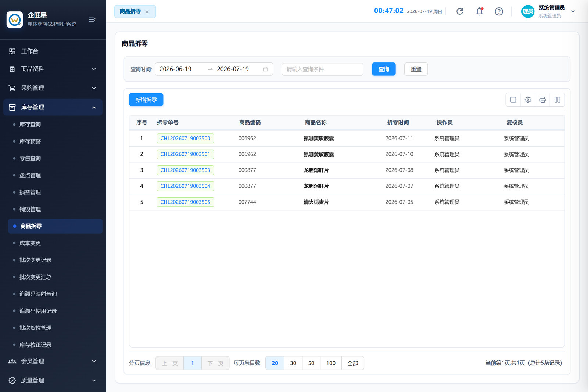Click the 工作台 dashboard icon
The width and height of the screenshot is (588, 392).
tap(12, 51)
